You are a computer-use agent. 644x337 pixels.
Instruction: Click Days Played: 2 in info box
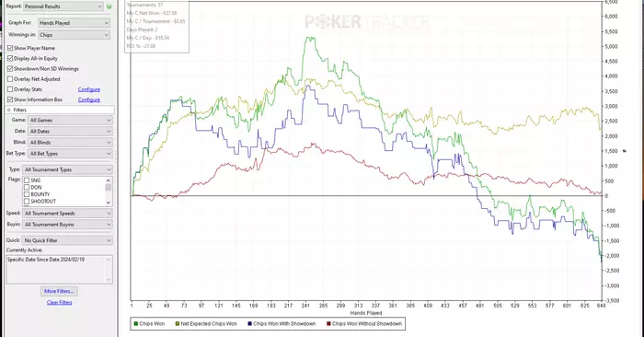[x=142, y=29]
